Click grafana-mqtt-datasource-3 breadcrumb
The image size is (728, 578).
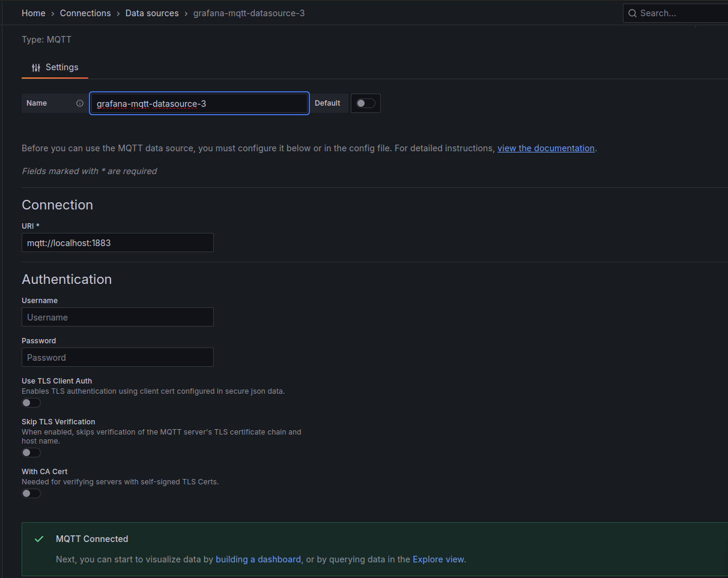click(249, 13)
